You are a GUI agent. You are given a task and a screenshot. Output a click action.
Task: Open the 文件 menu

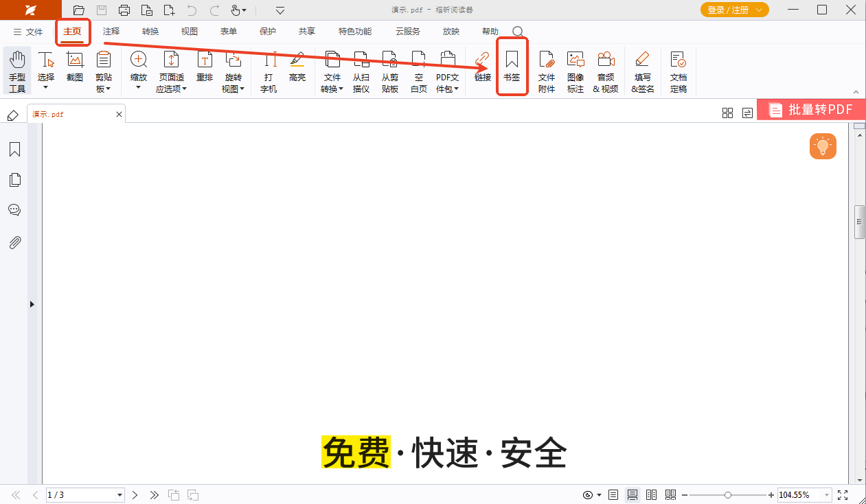click(28, 32)
